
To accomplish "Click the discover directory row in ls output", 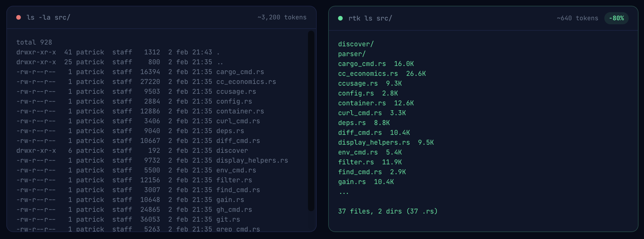I will [x=232, y=151].
